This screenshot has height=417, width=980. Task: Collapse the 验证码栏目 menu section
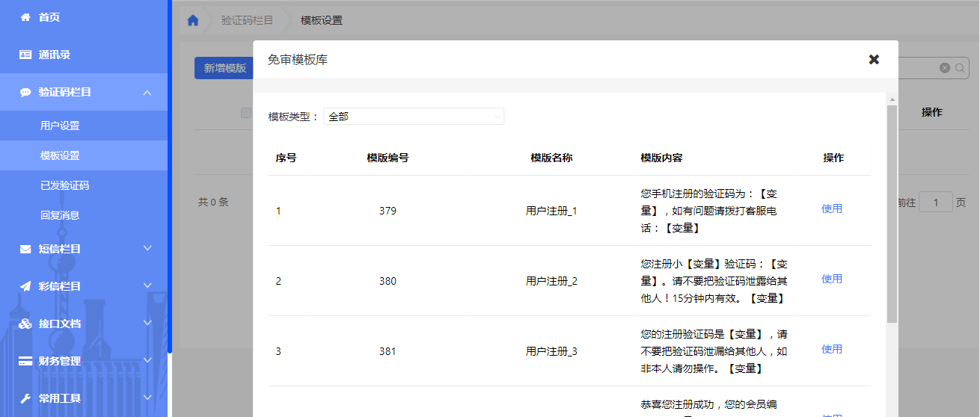coord(147,92)
